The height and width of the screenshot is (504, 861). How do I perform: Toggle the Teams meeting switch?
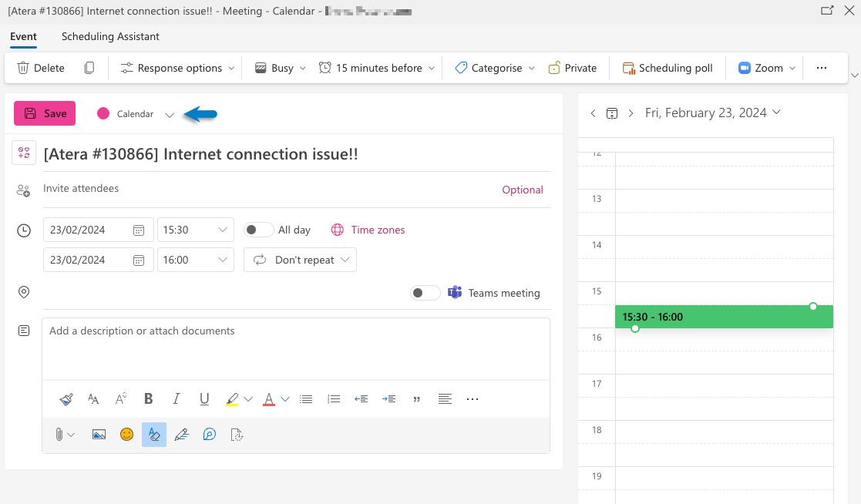click(x=425, y=293)
